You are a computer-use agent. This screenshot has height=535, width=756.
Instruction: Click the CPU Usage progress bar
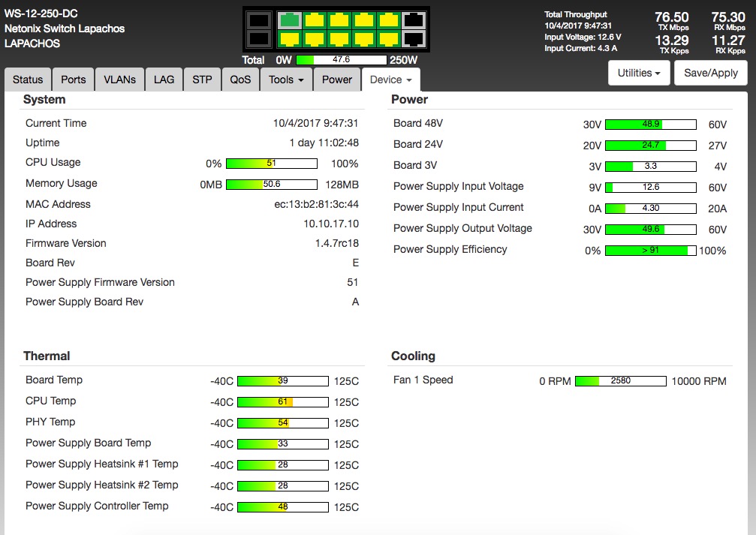coord(271,164)
